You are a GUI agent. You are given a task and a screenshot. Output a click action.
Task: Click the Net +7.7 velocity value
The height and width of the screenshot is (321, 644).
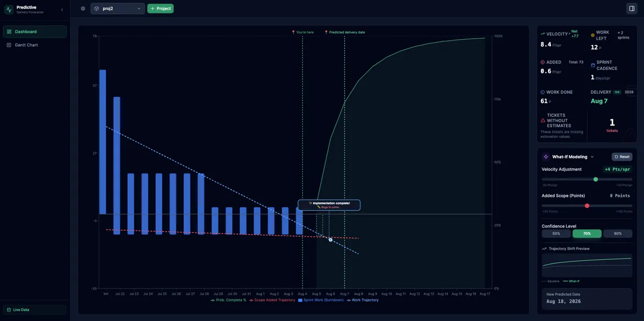(575, 33)
